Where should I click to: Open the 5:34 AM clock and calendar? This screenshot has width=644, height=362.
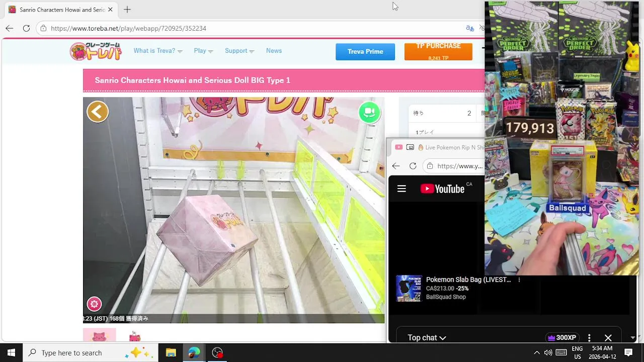602,352
